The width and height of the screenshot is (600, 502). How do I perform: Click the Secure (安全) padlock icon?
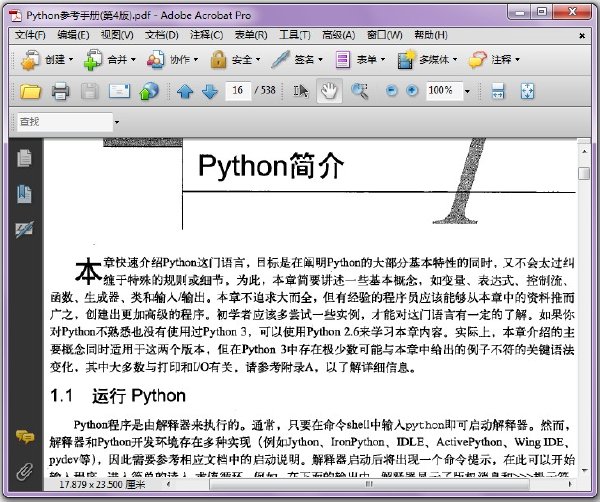pos(218,60)
